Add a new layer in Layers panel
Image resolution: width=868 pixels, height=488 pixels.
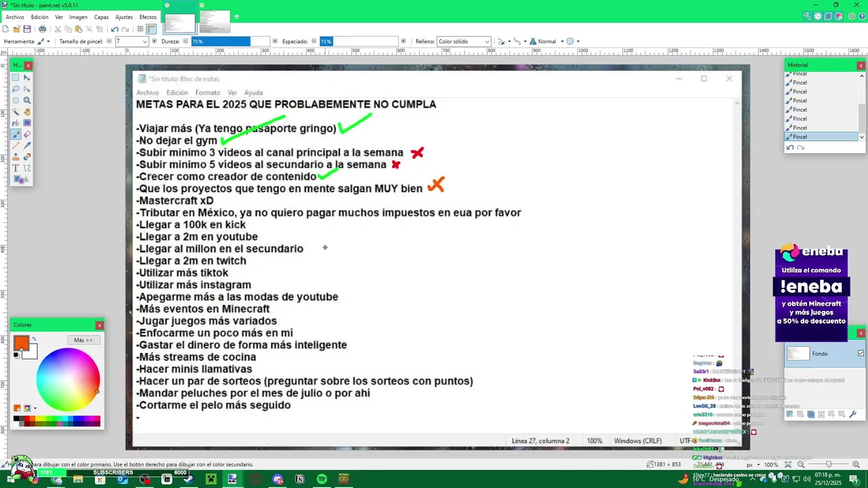click(790, 414)
